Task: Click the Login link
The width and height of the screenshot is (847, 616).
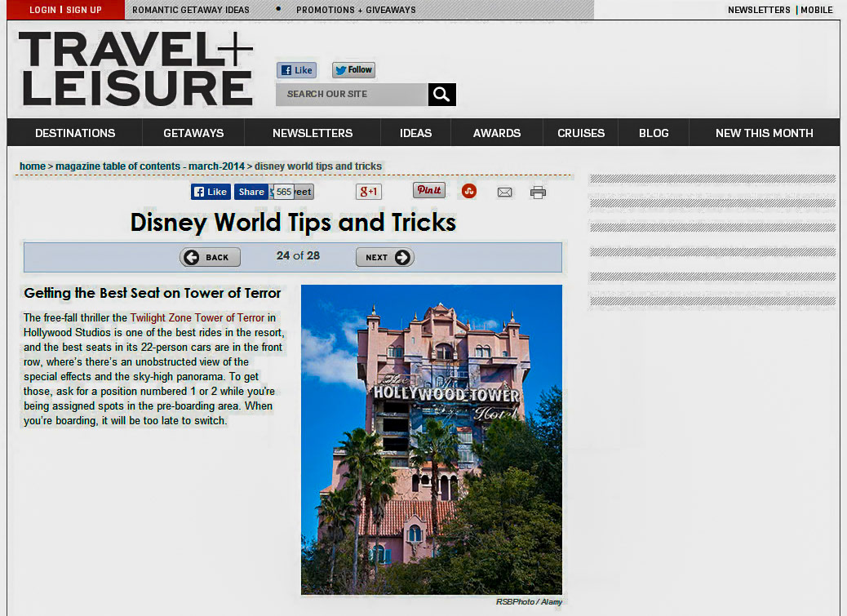Action: coord(42,10)
